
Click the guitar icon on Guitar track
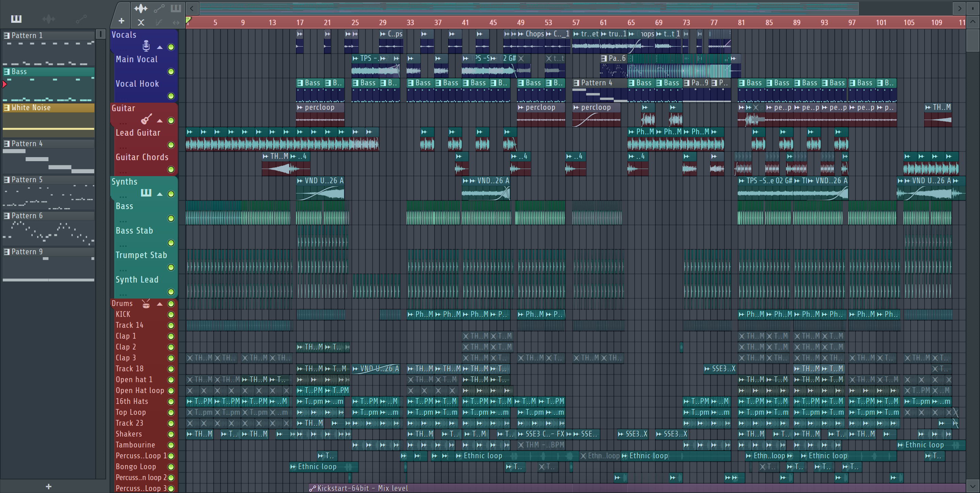pos(146,119)
